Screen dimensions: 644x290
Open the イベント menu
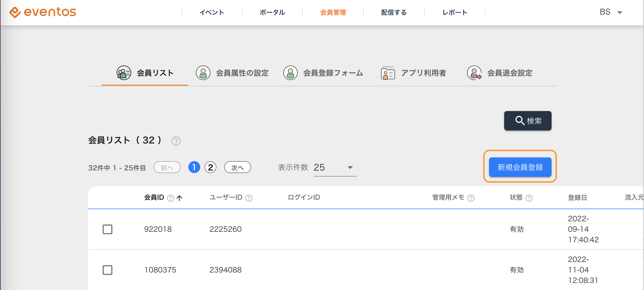[212, 12]
